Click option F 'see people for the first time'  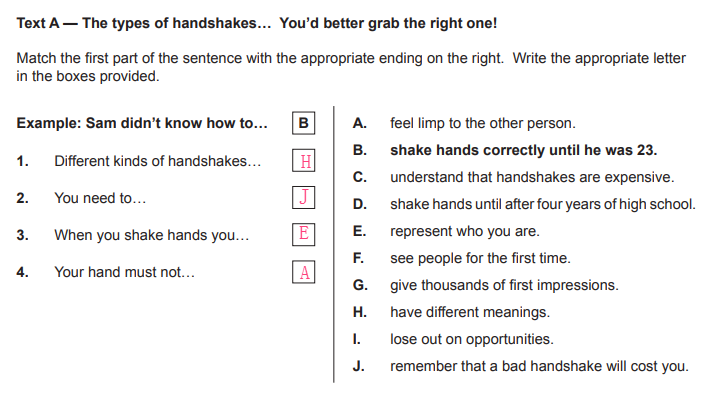480,258
